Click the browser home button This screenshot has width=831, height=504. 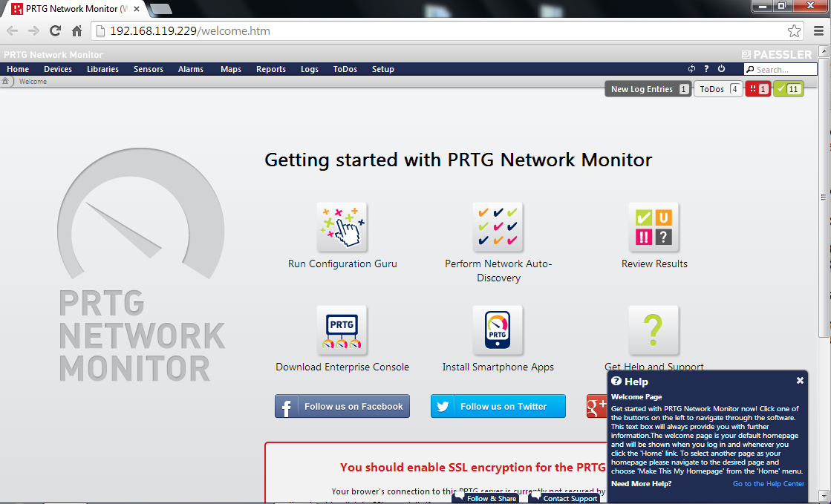76,30
